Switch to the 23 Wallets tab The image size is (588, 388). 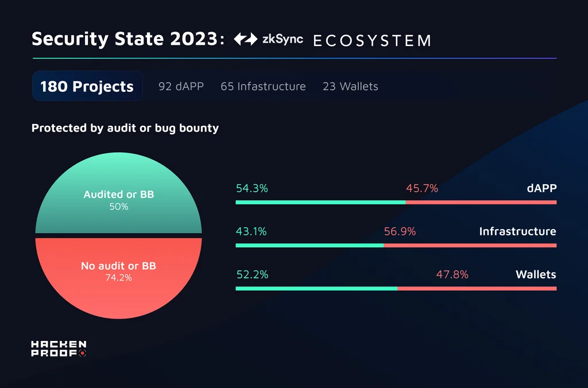(351, 86)
